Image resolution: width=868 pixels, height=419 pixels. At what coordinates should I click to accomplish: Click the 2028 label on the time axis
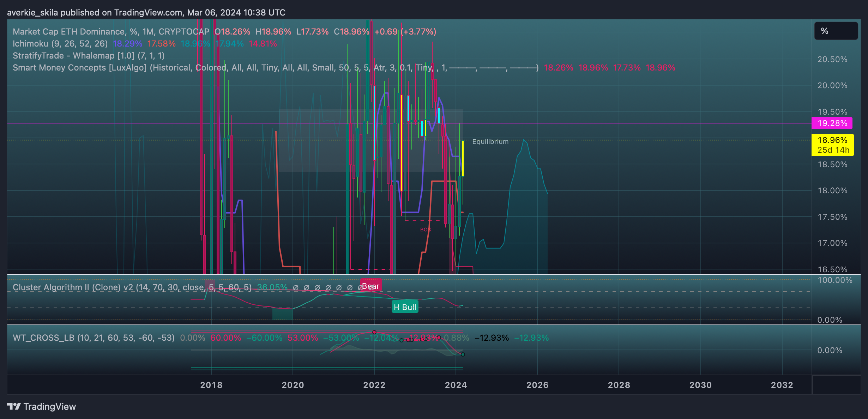click(619, 385)
